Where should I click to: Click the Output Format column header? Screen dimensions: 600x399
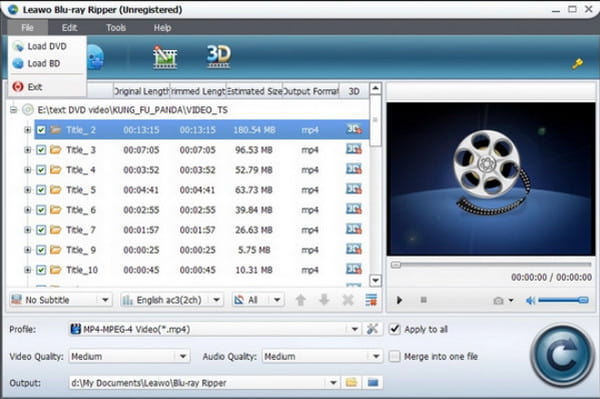click(x=311, y=91)
